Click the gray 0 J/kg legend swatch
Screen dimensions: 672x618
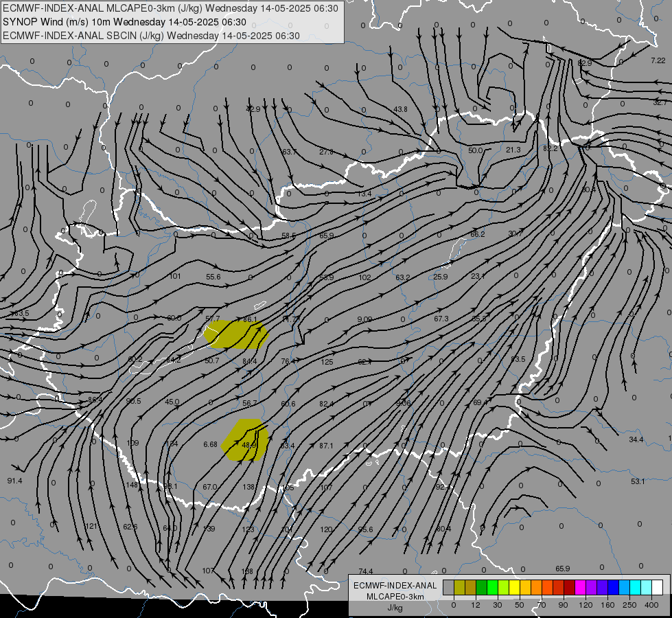coord(449,587)
